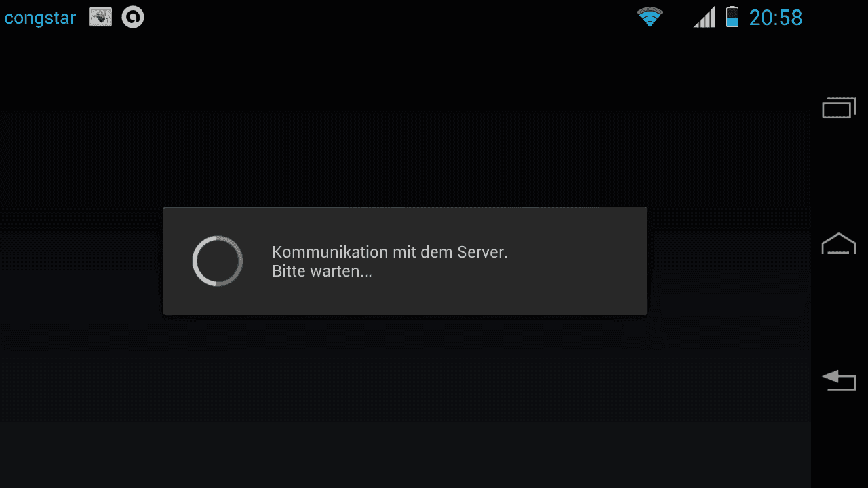This screenshot has width=868, height=488.
Task: Tap the dimmed area right of the dialog
Action: 729,261
